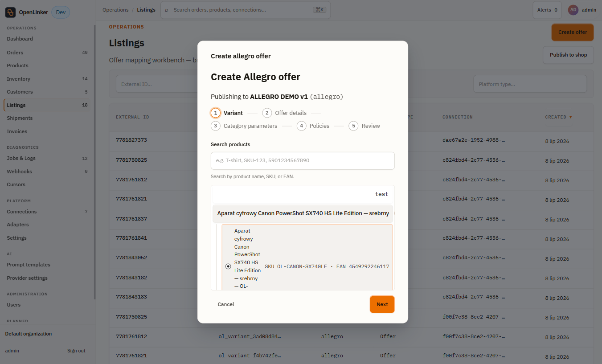Go to step 5 Review
This screenshot has width=602, height=364.
click(x=364, y=126)
